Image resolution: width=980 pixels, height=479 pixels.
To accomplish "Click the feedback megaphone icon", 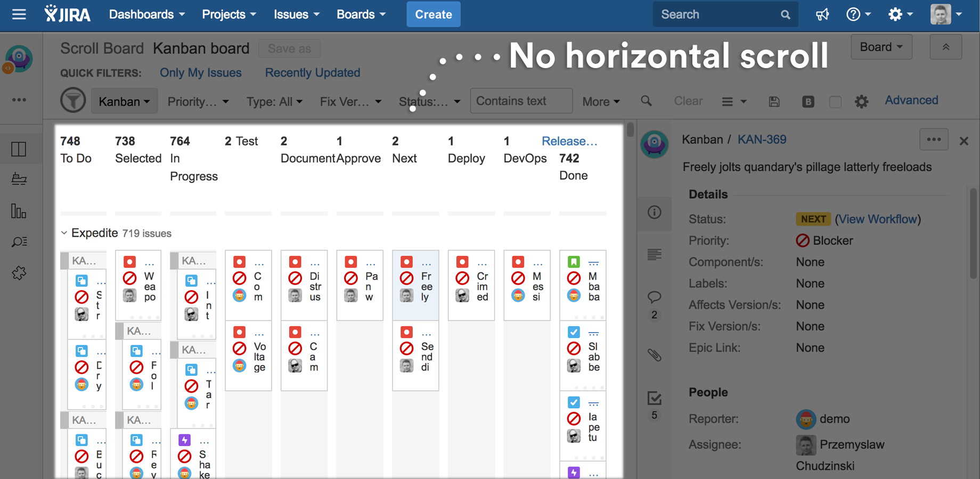I will pos(822,14).
